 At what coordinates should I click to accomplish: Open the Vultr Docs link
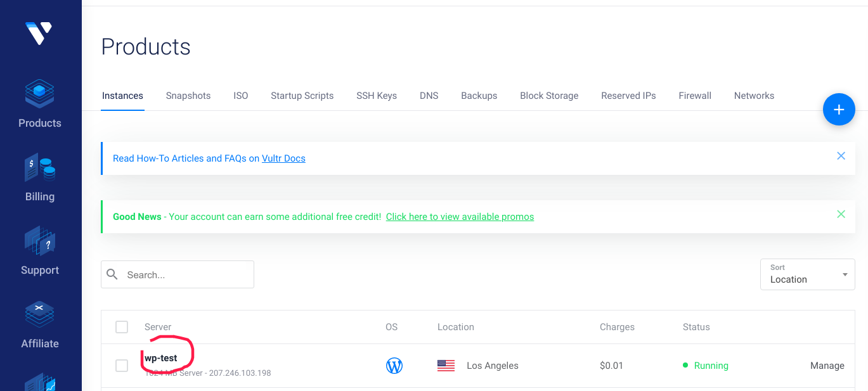283,158
